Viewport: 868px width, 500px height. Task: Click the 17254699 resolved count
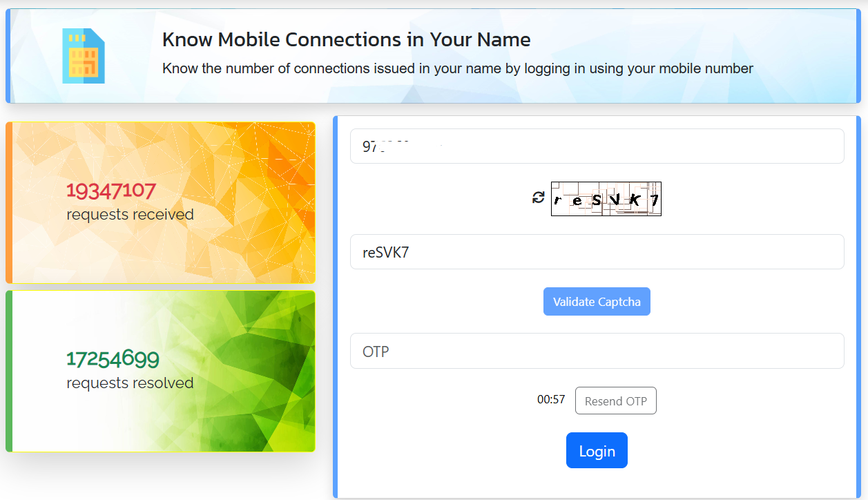pyautogui.click(x=113, y=359)
